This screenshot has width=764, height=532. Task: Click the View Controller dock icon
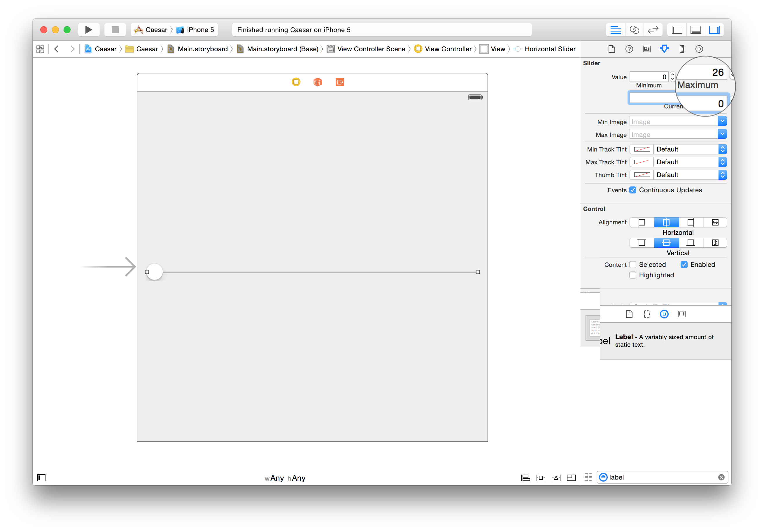296,82
